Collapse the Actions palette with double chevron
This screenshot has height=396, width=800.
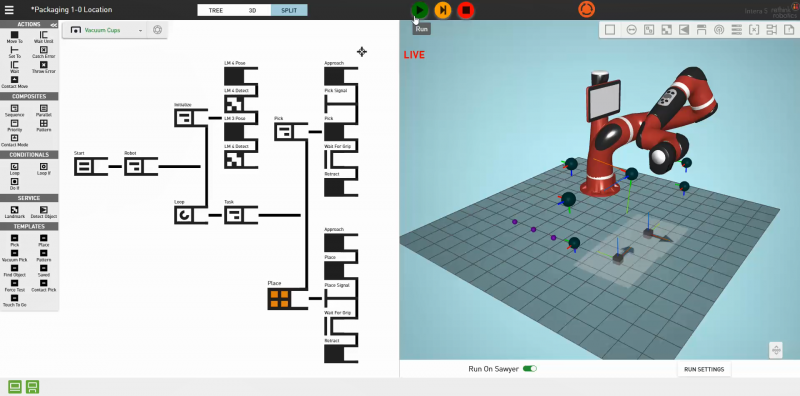point(53,24)
